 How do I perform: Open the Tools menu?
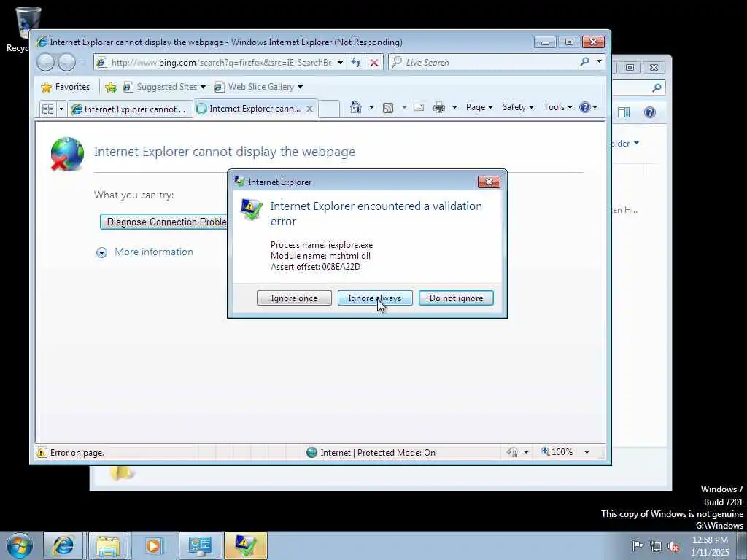[558, 107]
